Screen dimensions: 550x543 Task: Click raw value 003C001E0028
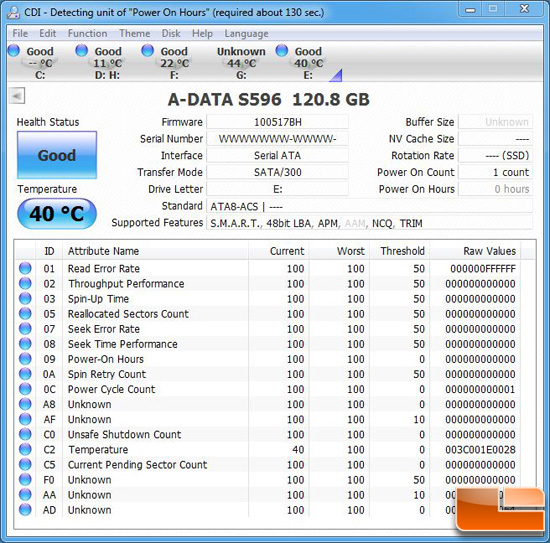click(x=480, y=450)
